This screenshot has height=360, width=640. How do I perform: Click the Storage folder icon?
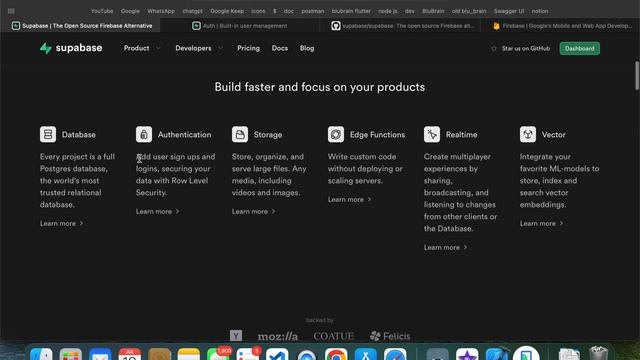pos(240,134)
